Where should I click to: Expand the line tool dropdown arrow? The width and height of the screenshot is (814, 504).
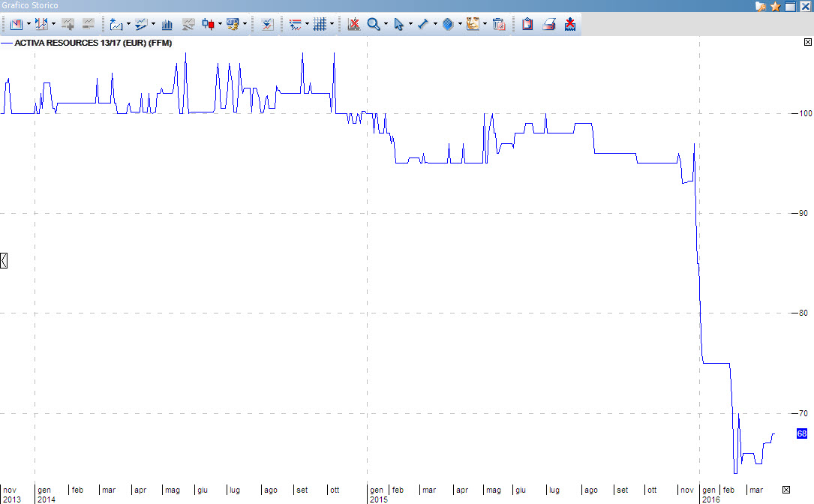click(435, 24)
